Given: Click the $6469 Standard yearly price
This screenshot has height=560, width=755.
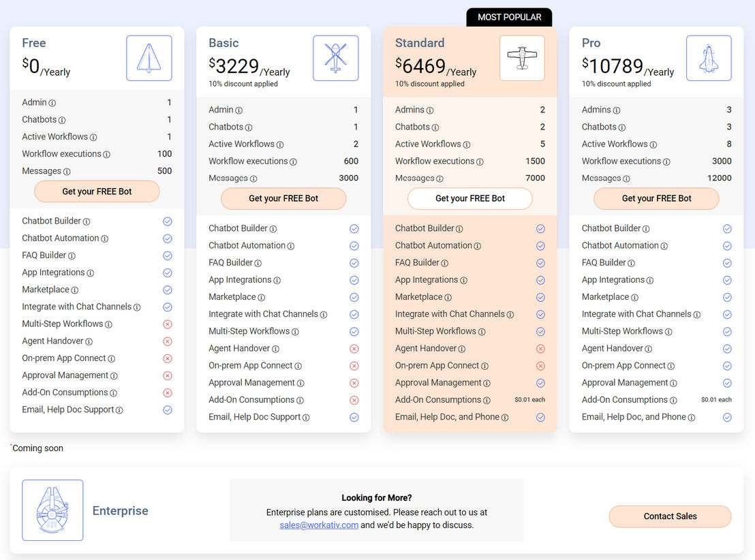Looking at the screenshot, I should point(436,67).
